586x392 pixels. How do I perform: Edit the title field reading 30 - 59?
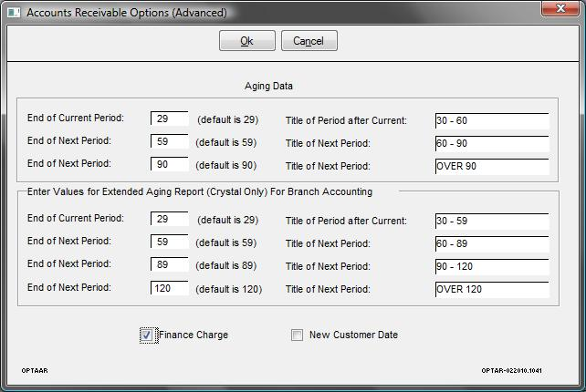[x=492, y=221]
